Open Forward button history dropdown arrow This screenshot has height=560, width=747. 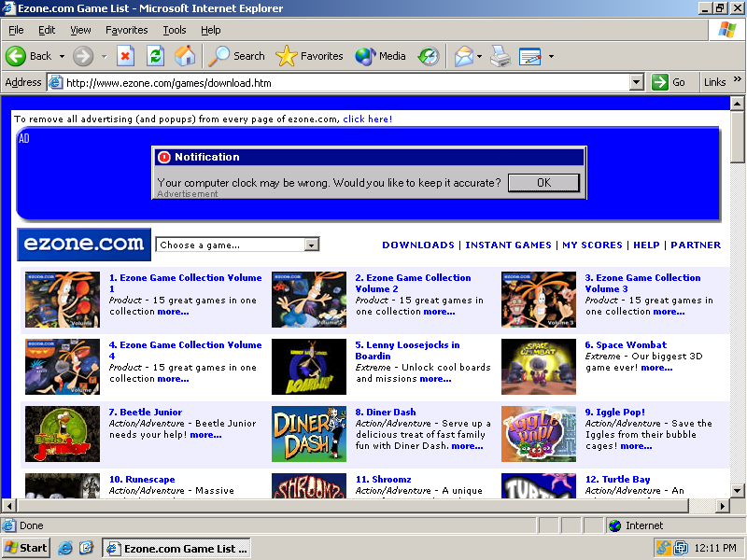coord(104,56)
